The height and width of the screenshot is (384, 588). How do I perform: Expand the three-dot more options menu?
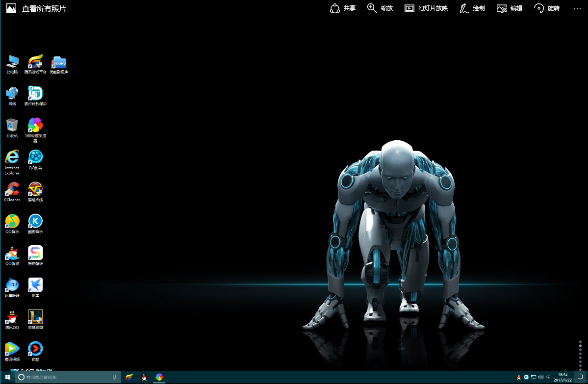pyautogui.click(x=577, y=8)
